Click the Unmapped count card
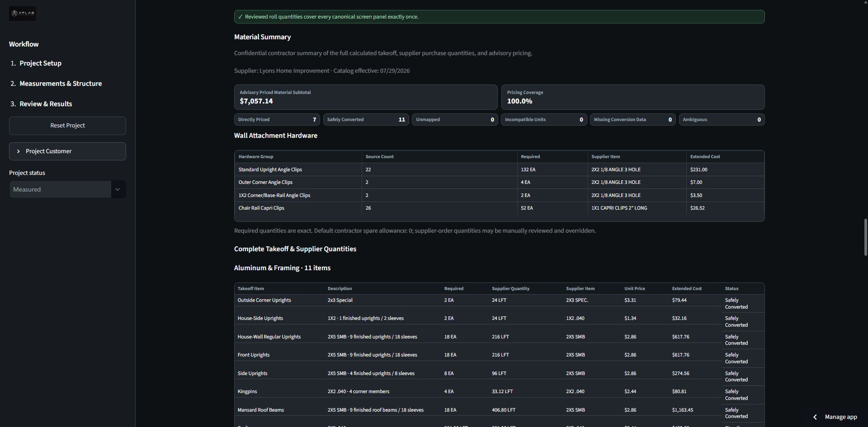This screenshot has height=427, width=868. [455, 120]
